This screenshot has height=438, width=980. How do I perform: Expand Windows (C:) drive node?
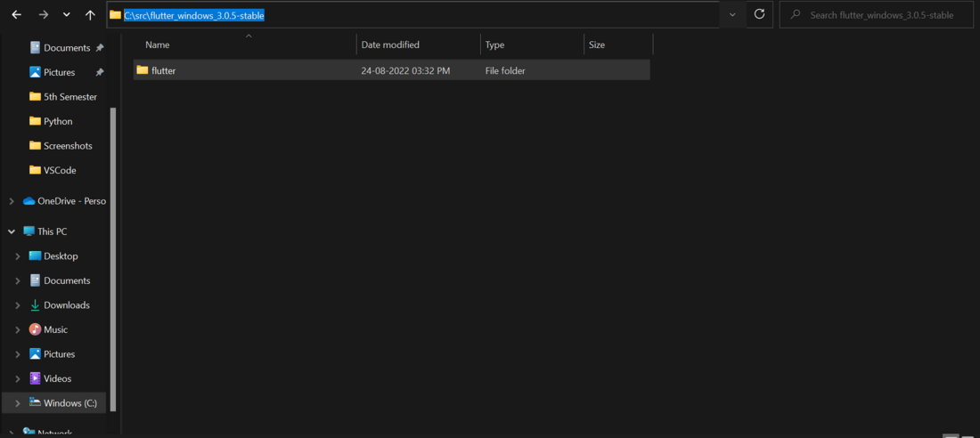click(18, 403)
